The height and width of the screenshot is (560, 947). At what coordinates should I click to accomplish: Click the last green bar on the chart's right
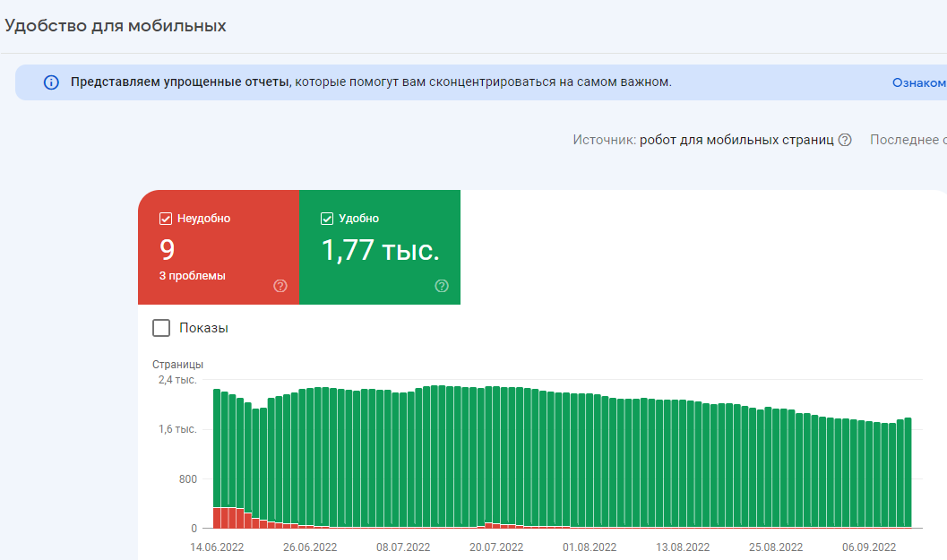(908, 470)
